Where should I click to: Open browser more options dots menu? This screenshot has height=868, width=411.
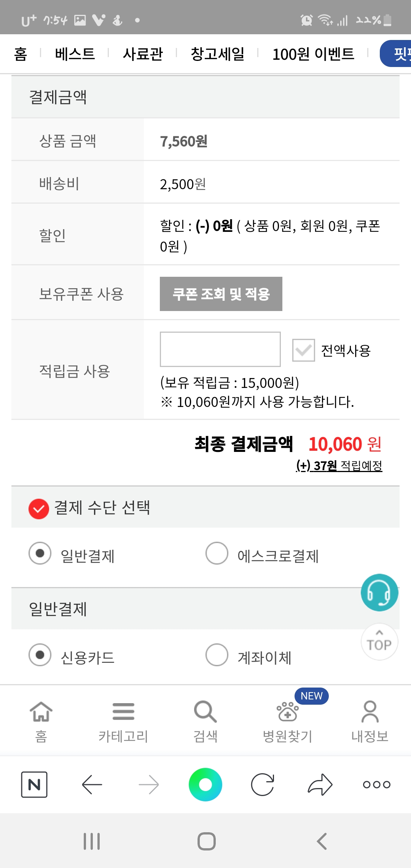[x=376, y=784]
